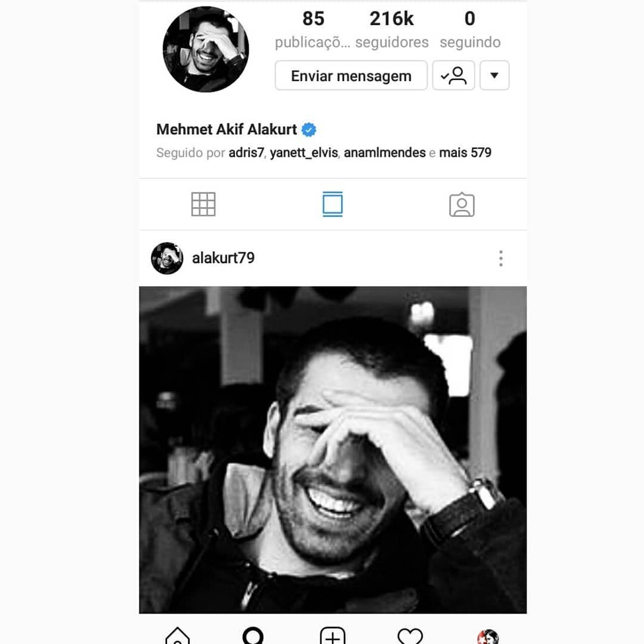
Task: Switch to single-post list view tab
Action: 333,204
